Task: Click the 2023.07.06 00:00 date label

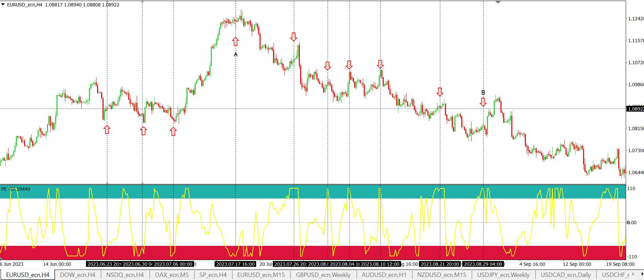Action: 173,264
